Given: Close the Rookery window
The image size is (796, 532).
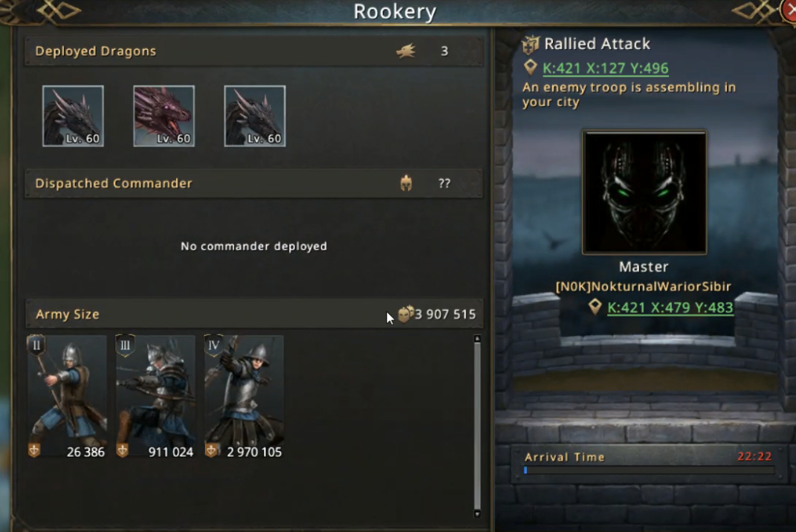Looking at the screenshot, I should click(789, 10).
